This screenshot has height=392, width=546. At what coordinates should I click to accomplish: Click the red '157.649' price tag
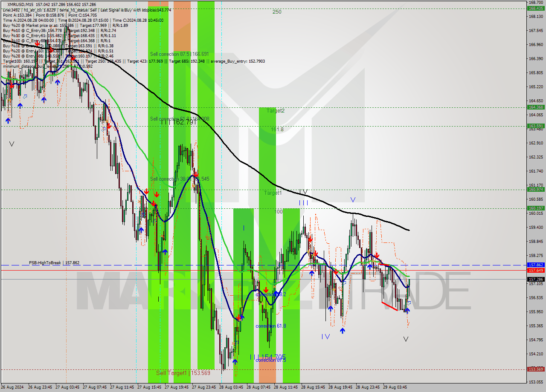[x=536, y=270]
